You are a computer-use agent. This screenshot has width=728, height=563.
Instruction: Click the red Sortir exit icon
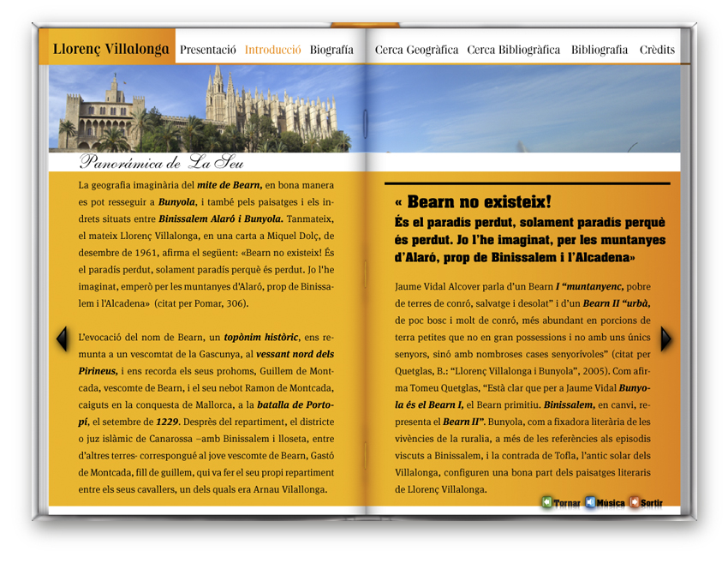634,502
